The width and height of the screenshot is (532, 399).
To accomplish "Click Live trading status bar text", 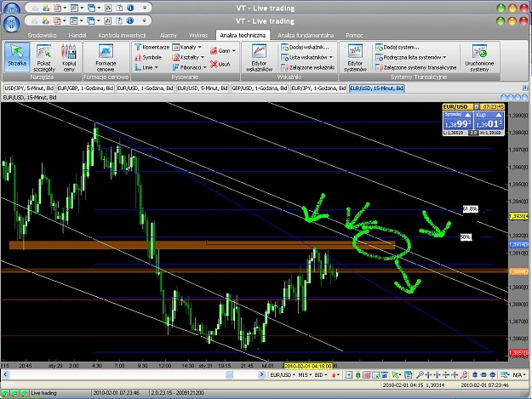I will (x=43, y=393).
